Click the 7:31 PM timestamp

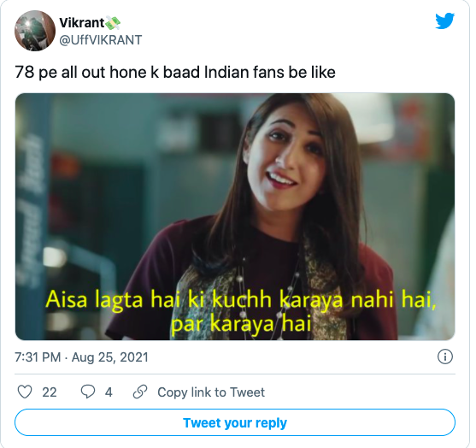click(x=38, y=357)
